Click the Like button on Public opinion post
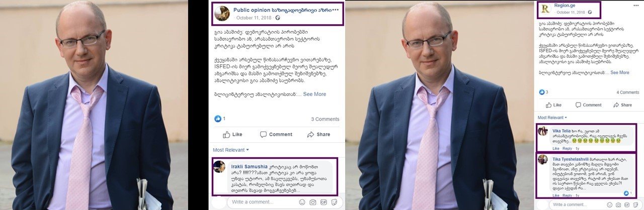 click(x=232, y=135)
